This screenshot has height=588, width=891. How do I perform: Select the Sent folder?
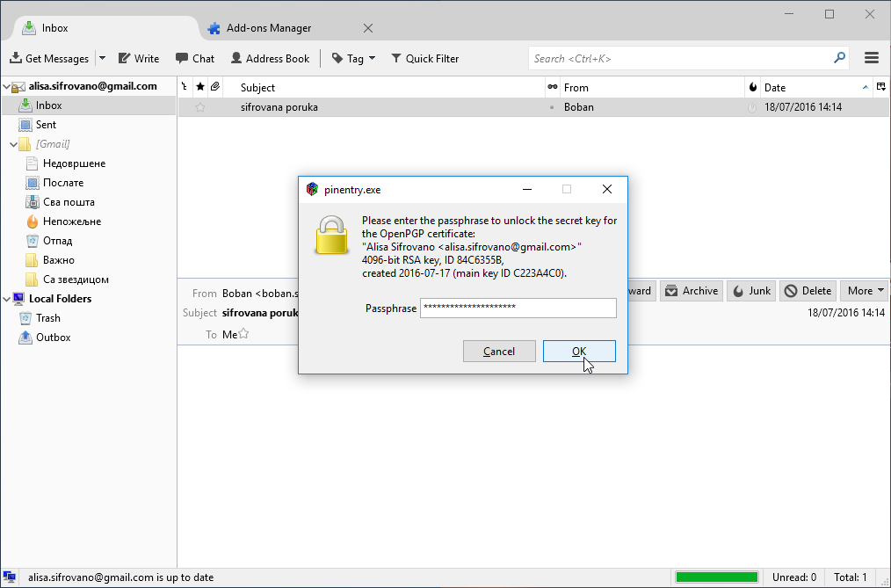click(46, 125)
